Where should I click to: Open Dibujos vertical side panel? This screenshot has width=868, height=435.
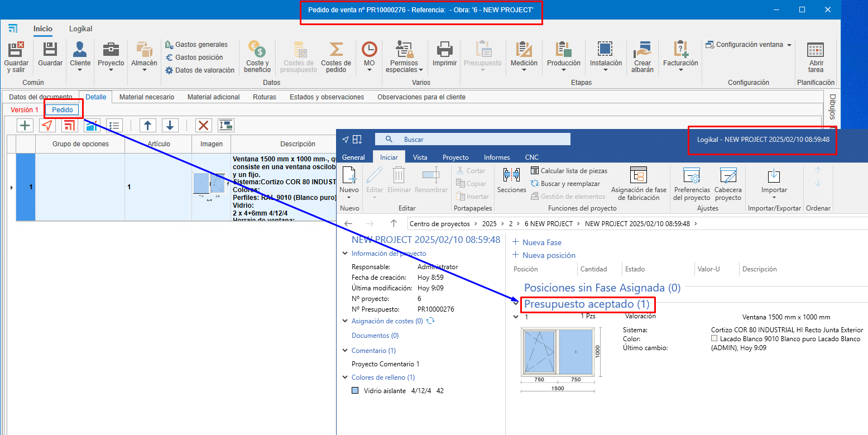point(832,107)
